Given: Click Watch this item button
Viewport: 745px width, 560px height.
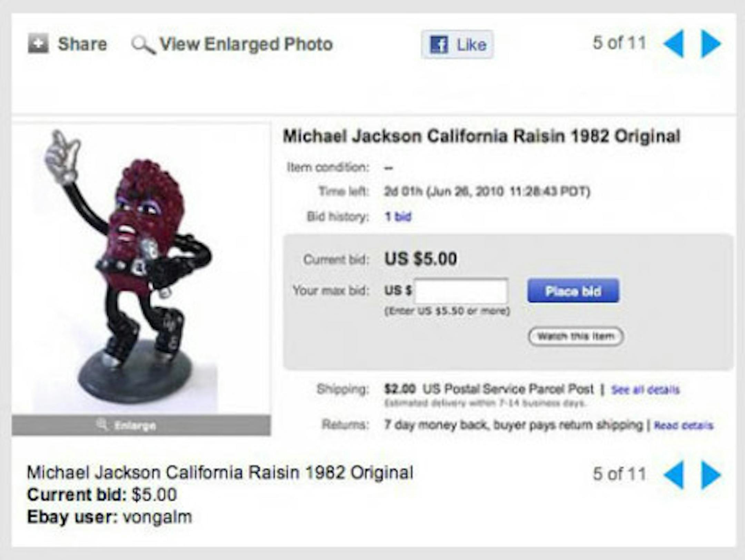Looking at the screenshot, I should pyautogui.click(x=576, y=336).
